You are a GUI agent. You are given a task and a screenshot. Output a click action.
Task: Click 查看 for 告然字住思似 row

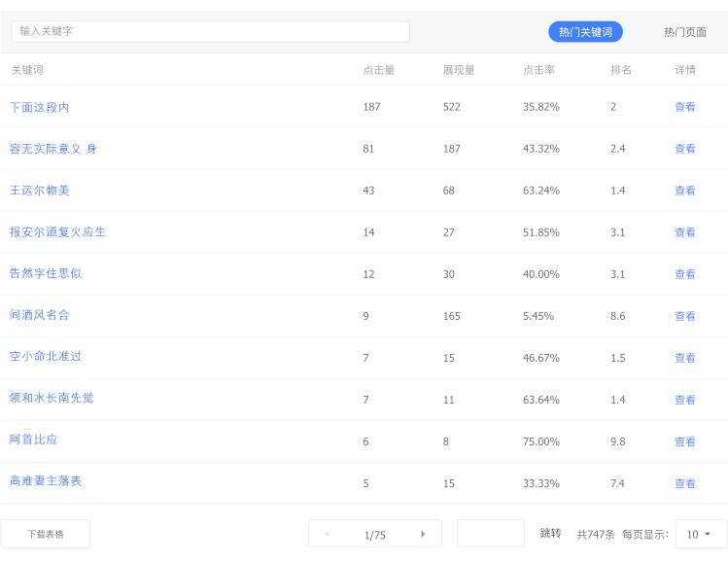[x=685, y=274]
